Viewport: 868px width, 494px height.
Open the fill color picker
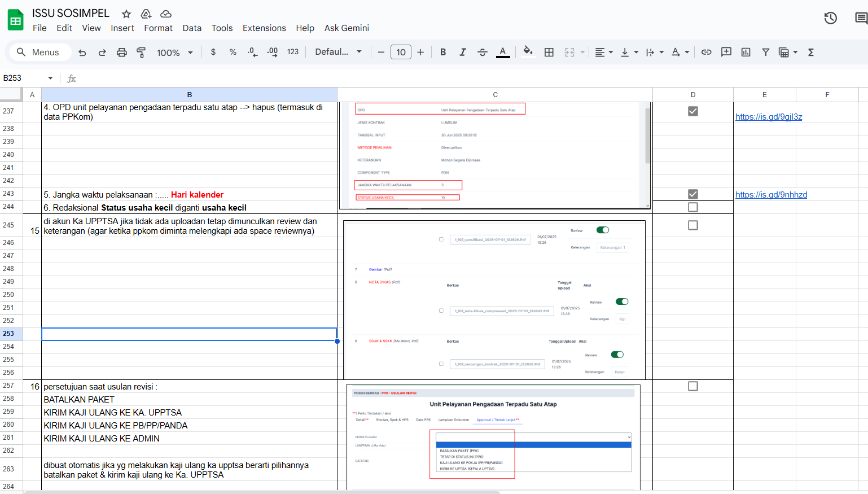coord(528,52)
